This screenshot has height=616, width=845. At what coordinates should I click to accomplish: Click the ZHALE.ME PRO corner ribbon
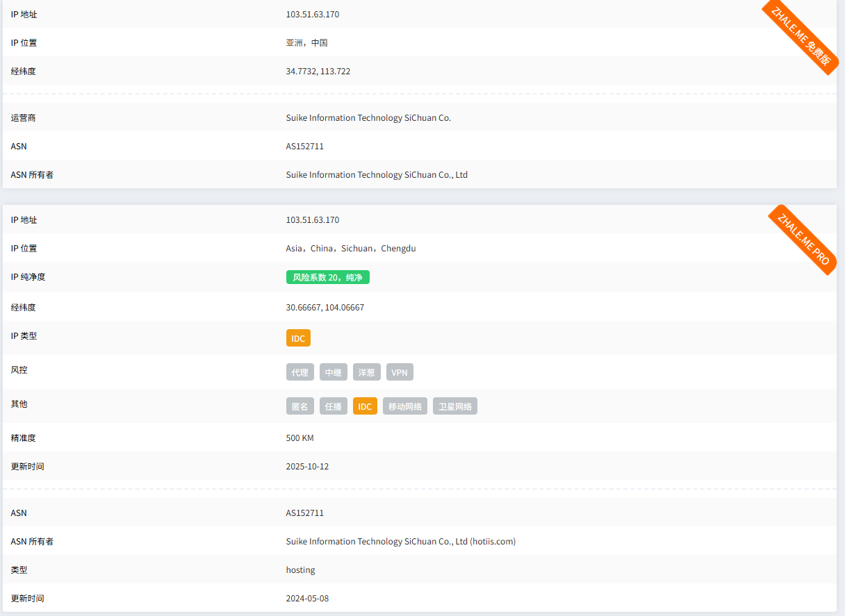tap(803, 240)
